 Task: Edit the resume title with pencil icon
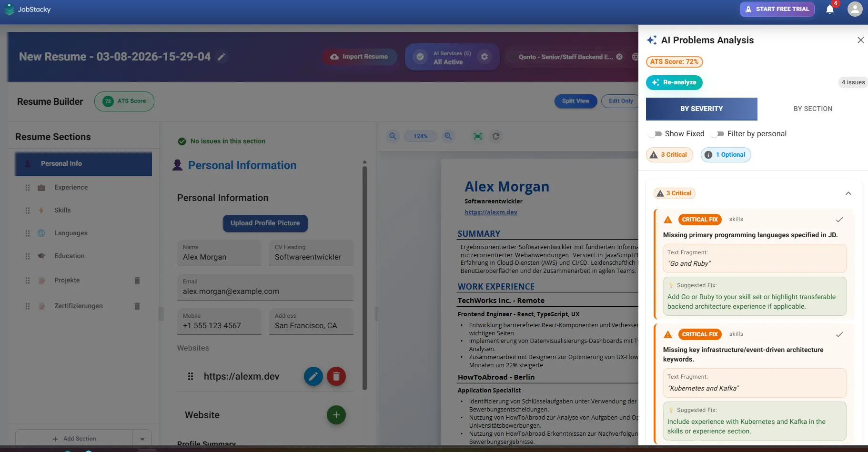click(x=222, y=57)
